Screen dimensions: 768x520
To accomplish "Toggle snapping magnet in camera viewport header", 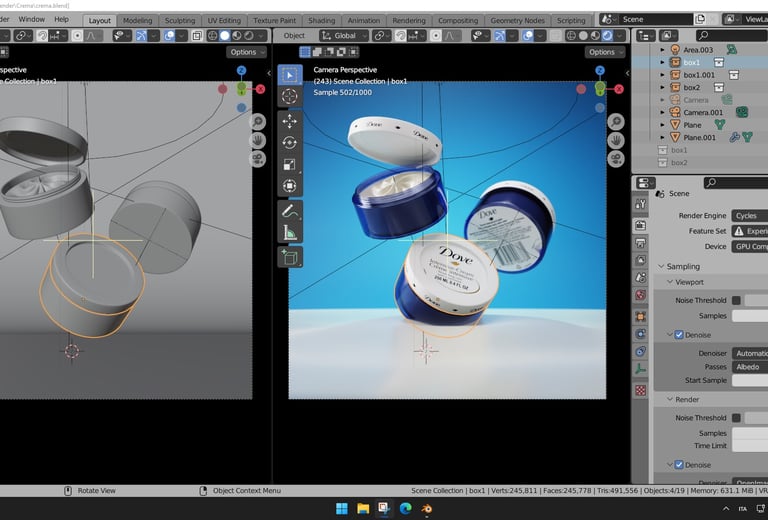I will 401,36.
